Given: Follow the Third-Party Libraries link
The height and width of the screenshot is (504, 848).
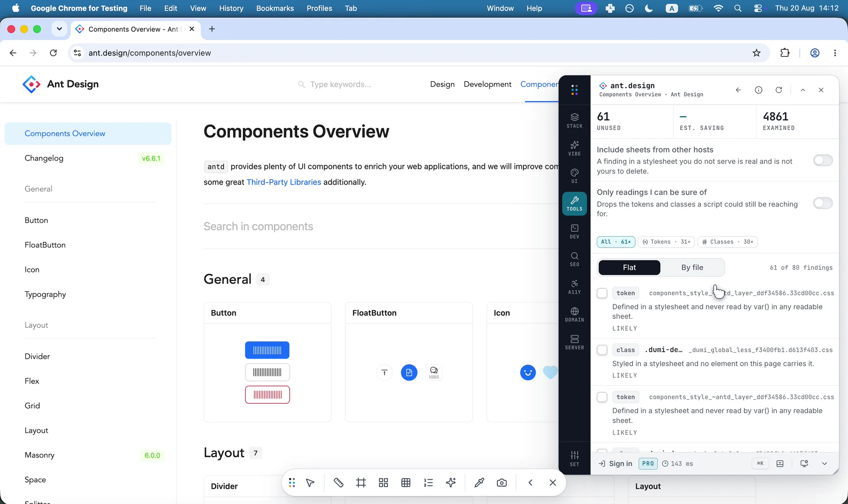Looking at the screenshot, I should (x=284, y=182).
